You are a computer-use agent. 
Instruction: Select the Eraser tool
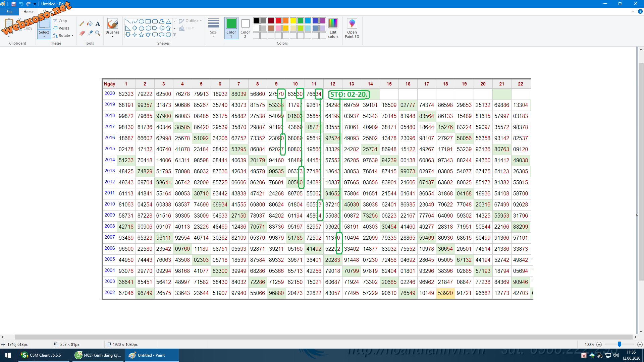coord(82,33)
